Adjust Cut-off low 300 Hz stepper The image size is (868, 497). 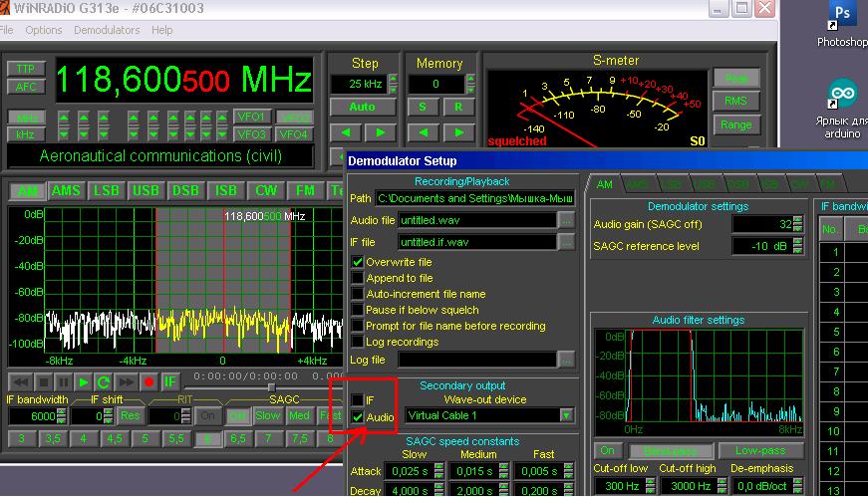coord(651,486)
